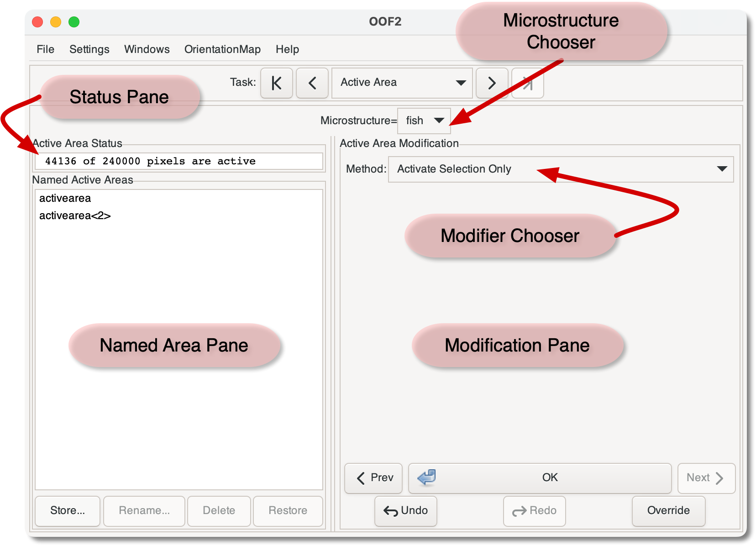Skip ahead to the last task page
This screenshot has height=546, width=756.
click(527, 83)
